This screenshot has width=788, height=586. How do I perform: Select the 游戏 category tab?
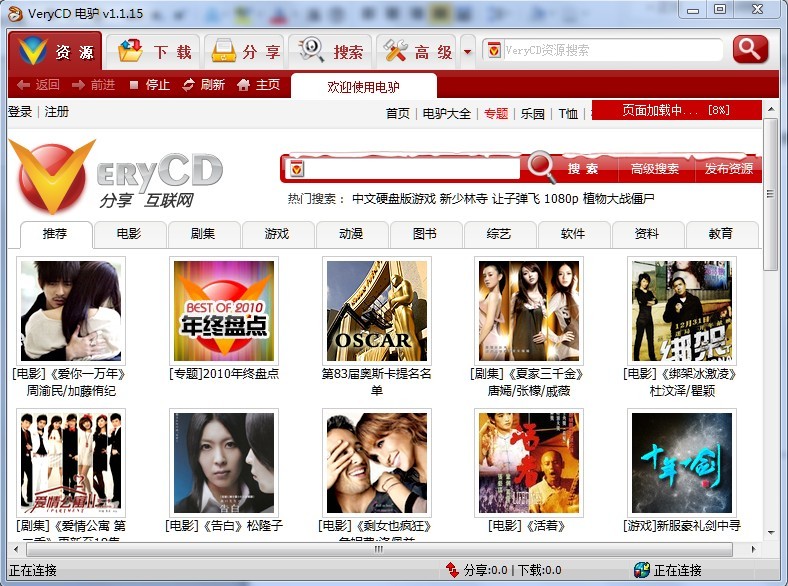pyautogui.click(x=277, y=234)
